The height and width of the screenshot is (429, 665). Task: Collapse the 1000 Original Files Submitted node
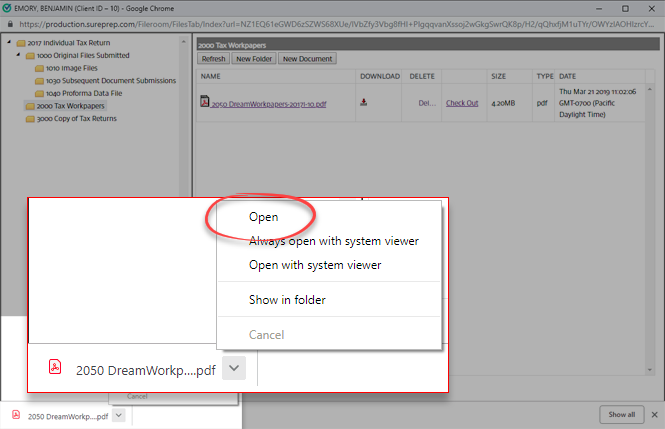[x=18, y=56]
